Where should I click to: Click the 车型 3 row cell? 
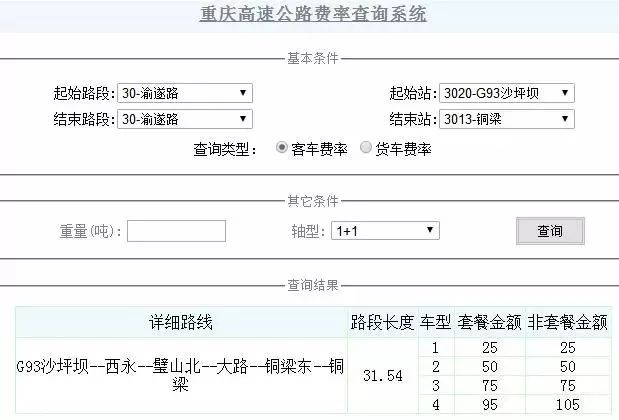pos(435,386)
